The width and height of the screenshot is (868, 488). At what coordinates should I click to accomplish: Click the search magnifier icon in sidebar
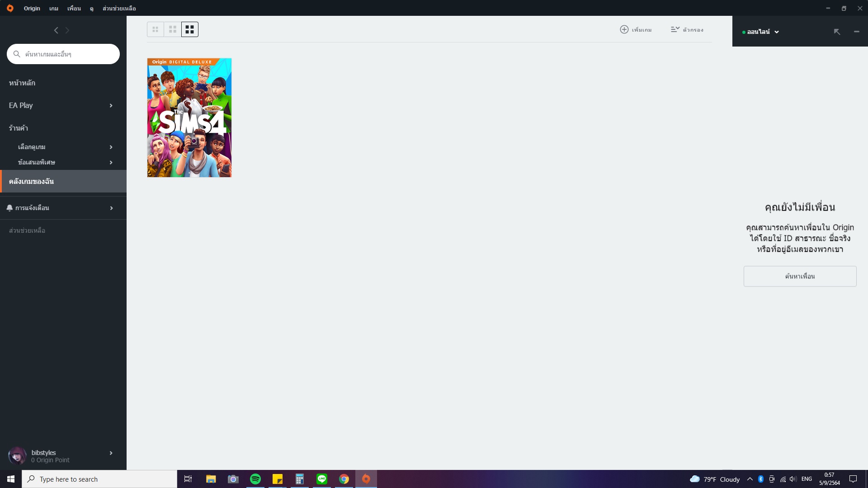coord(17,54)
